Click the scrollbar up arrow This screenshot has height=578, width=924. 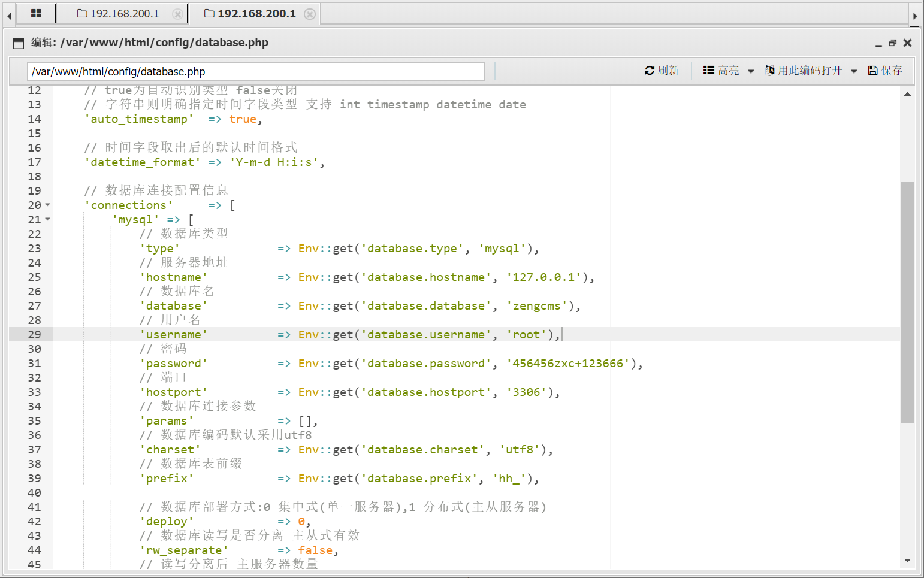907,94
